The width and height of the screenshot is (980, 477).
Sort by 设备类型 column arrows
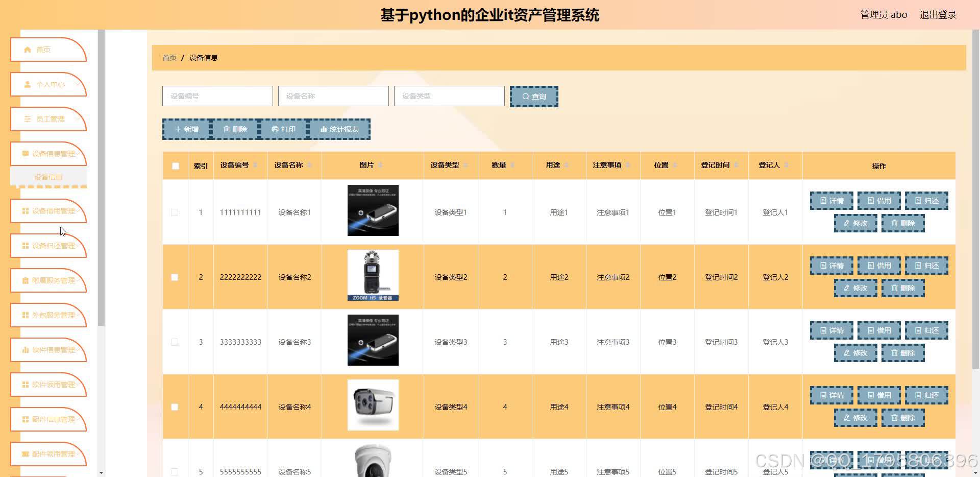(465, 165)
